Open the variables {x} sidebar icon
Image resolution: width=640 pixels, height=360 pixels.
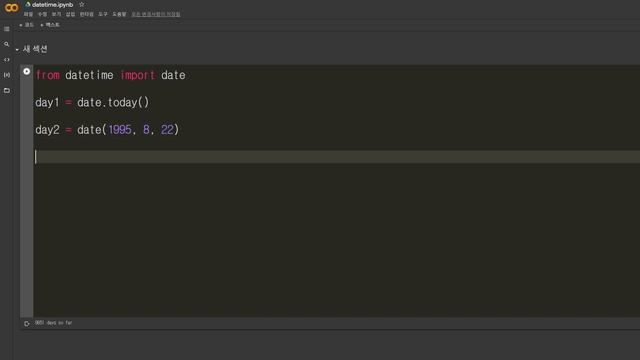tap(7, 75)
